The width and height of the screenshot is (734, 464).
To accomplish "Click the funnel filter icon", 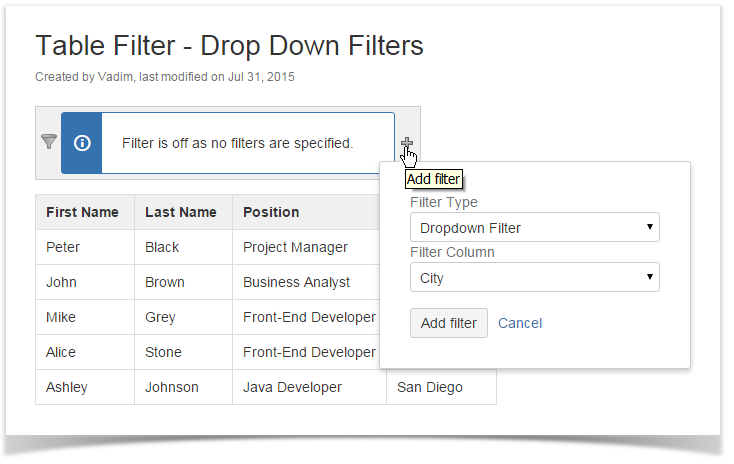I will 48,142.
